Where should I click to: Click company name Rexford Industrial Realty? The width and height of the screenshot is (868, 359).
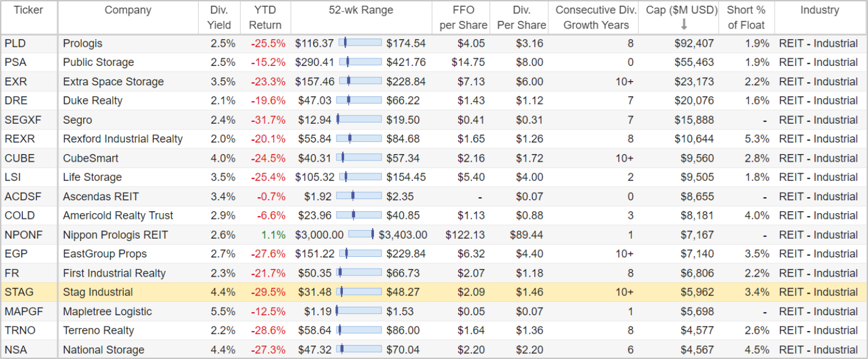click(x=123, y=139)
